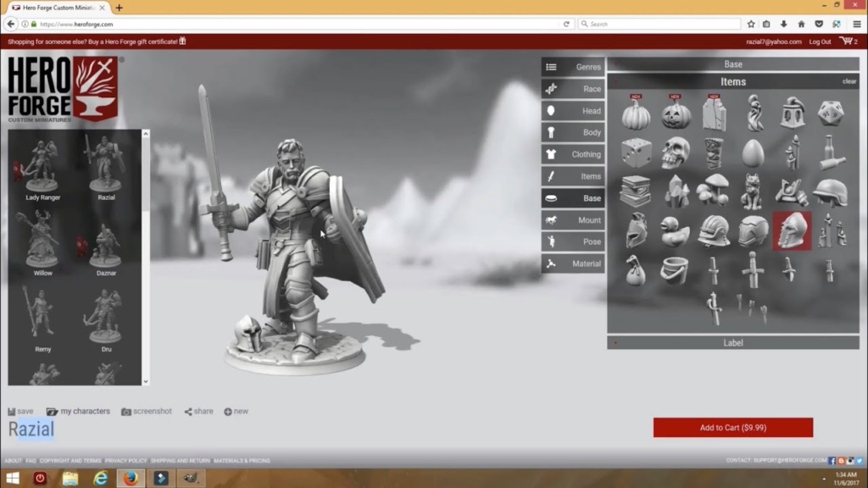868x488 pixels.
Task: Open the Race category
Action: pyautogui.click(x=573, y=88)
